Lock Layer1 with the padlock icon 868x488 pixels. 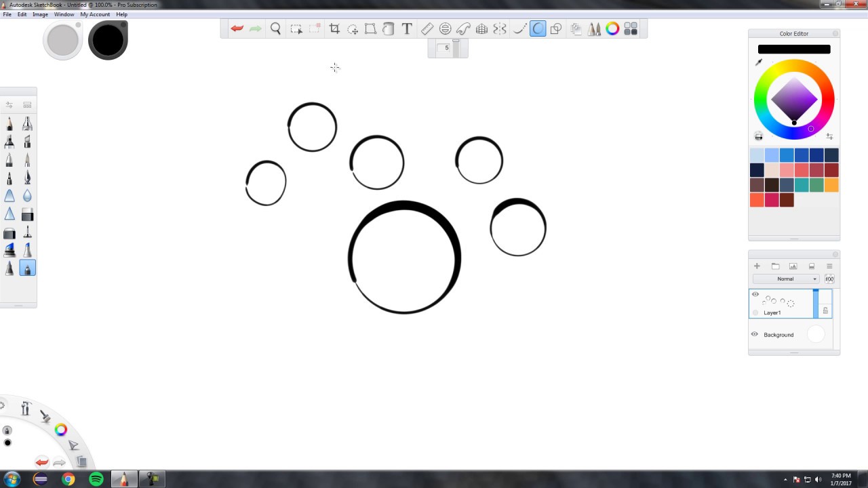point(825,310)
